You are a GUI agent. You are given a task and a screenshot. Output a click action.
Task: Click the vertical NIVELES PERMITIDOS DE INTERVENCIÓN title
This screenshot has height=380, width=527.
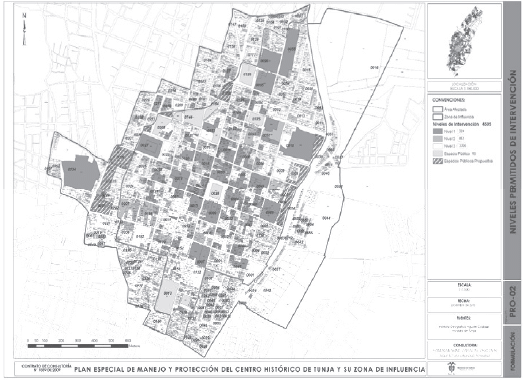click(x=513, y=152)
